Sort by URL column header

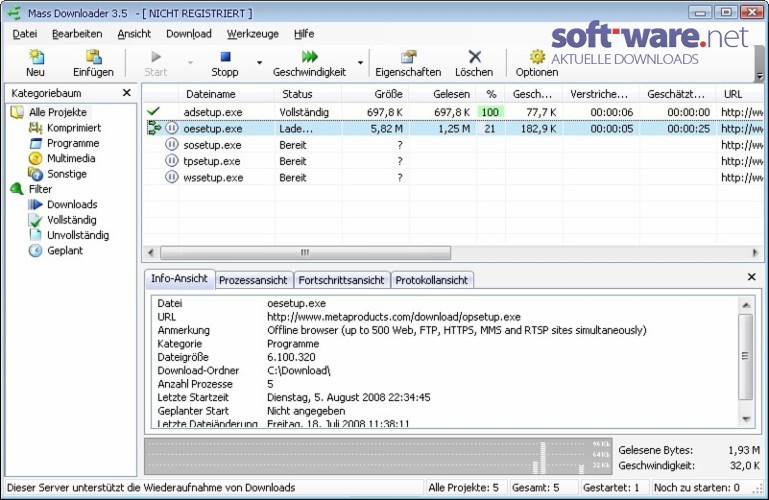coord(740,94)
